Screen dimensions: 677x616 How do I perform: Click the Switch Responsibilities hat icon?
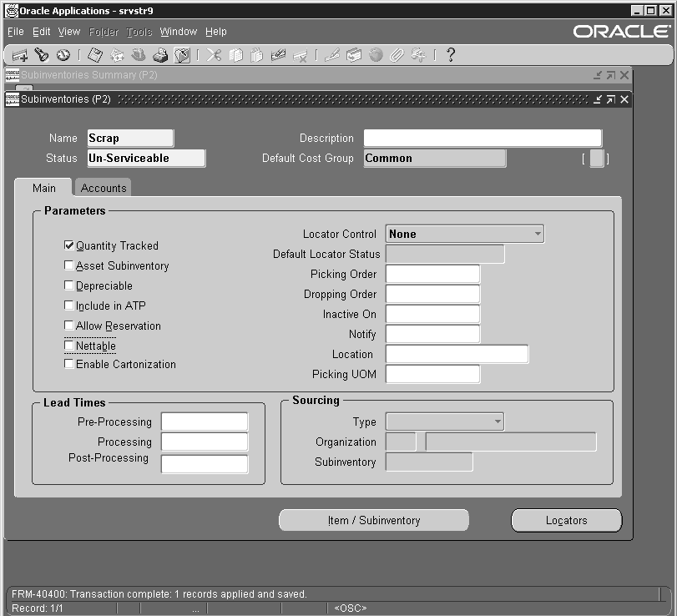click(139, 55)
